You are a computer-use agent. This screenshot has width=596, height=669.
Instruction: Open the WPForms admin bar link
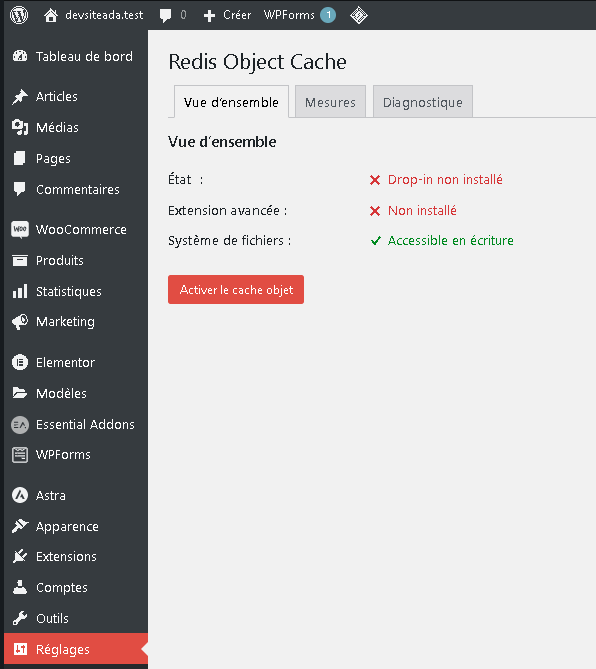click(289, 15)
